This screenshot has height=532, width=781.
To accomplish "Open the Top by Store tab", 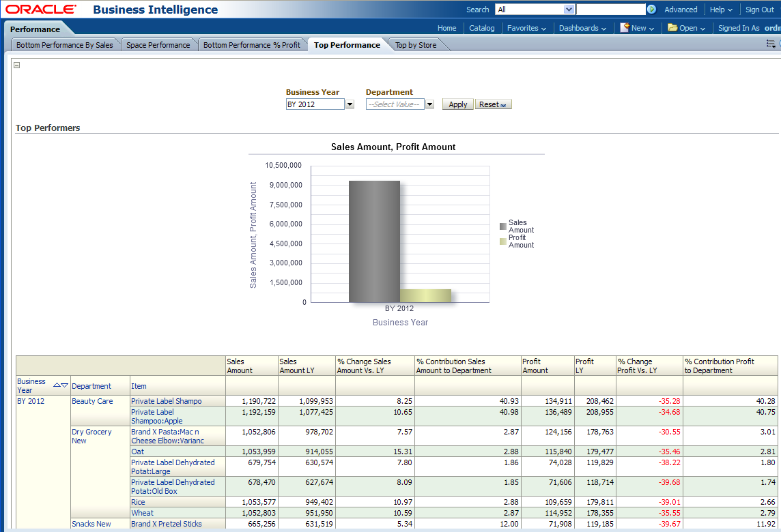I will point(416,45).
